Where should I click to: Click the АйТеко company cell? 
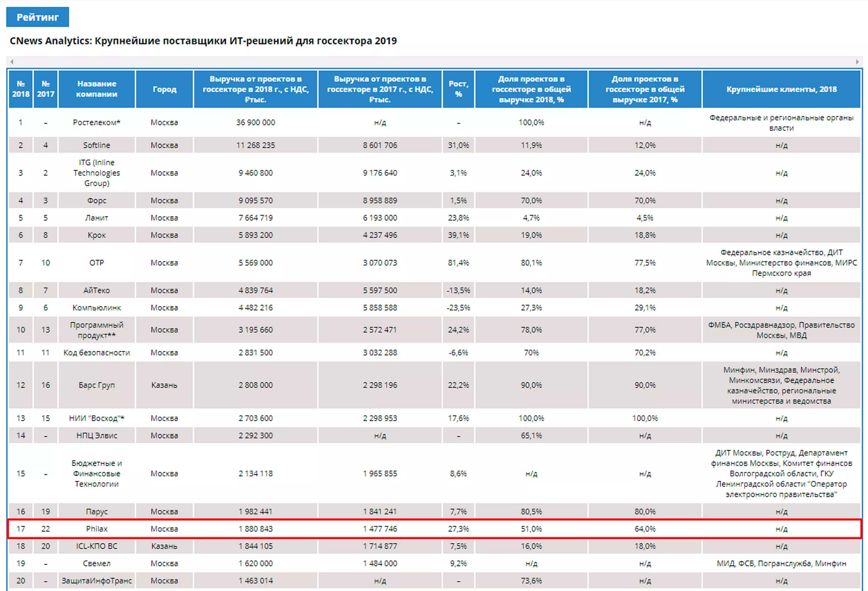tap(97, 290)
